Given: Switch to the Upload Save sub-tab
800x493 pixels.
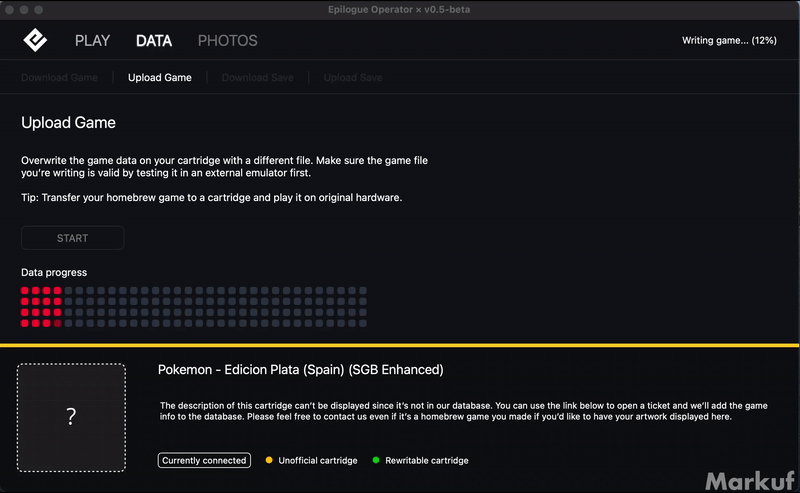Looking at the screenshot, I should point(353,78).
